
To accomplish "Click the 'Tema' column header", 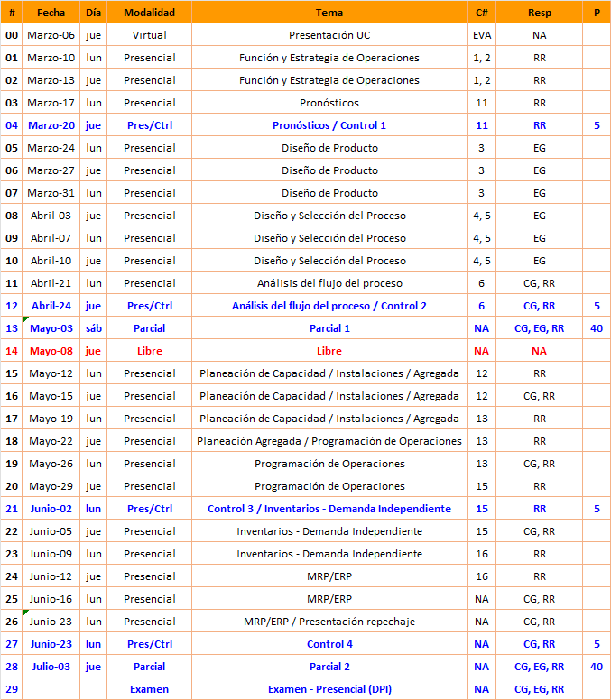I will [x=329, y=13].
